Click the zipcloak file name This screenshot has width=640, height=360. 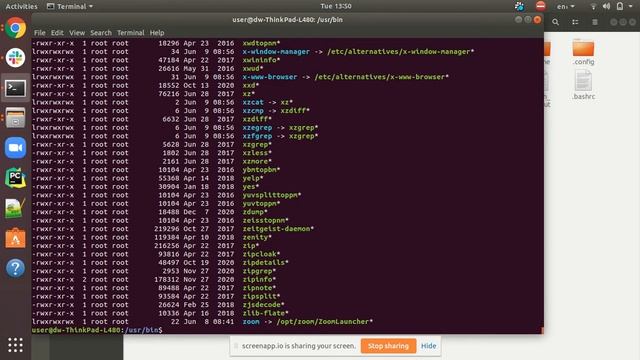coord(259,254)
